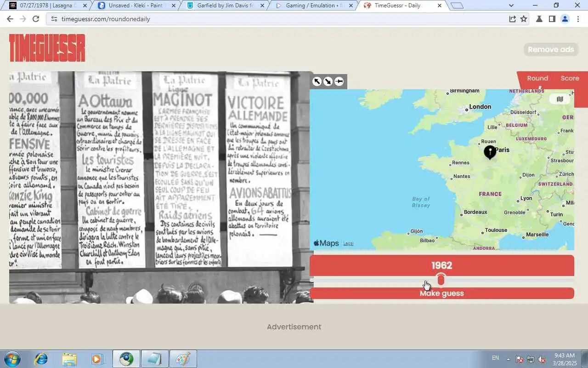
Task: Open Internet Explorer from the taskbar
Action: click(41, 359)
